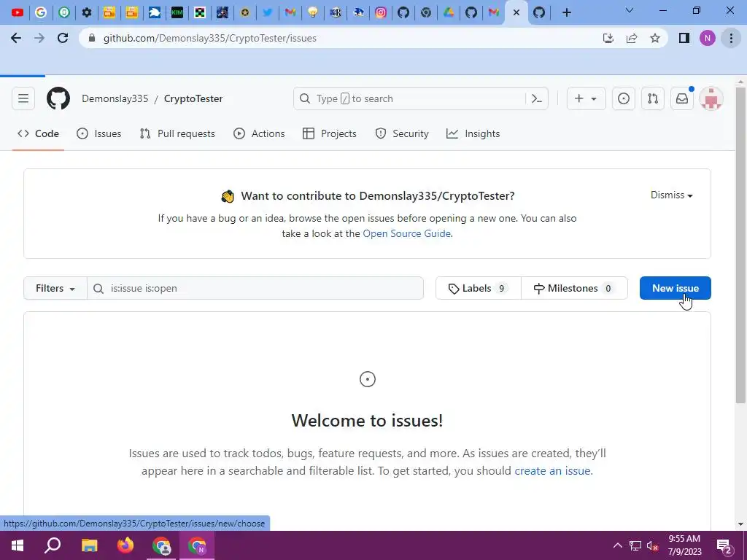Go to the Security tab

[x=402, y=134]
